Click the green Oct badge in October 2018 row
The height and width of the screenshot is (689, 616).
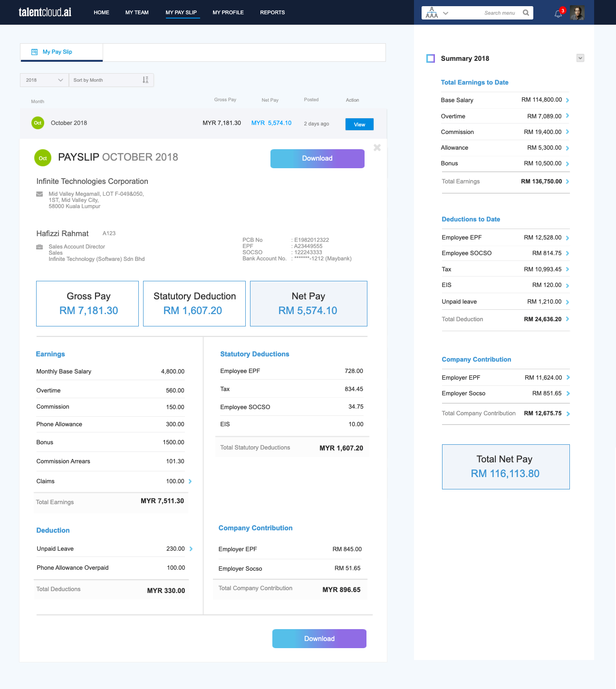click(38, 123)
